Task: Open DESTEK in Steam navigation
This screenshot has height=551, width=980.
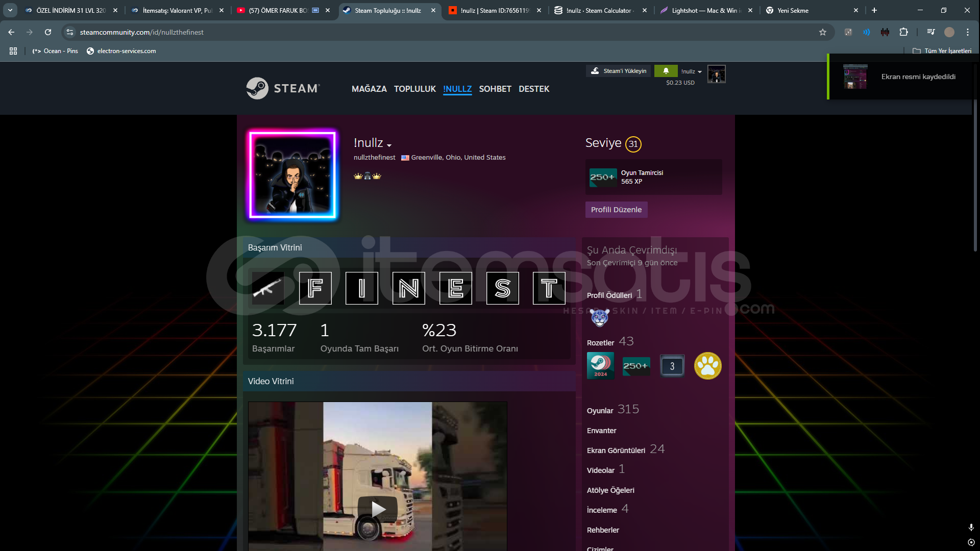Action: [534, 89]
